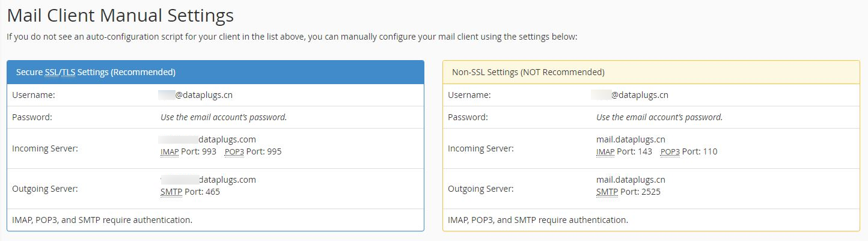Click the IMAP abbreviation beside Port 143
The height and width of the screenshot is (241, 868).
(605, 152)
